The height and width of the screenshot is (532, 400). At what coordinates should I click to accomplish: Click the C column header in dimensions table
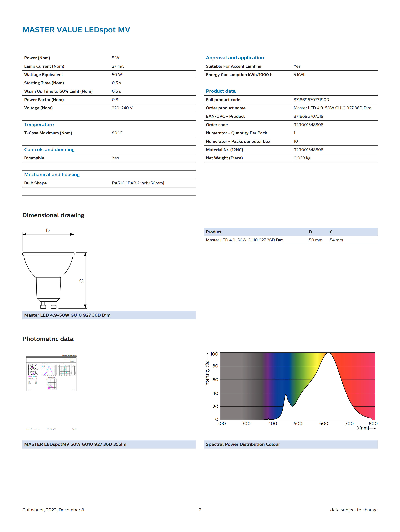pos(331,232)
